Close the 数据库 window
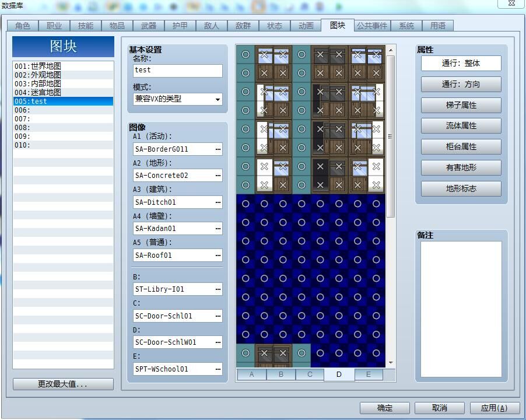This screenshot has height=420, width=526. (511, 3)
